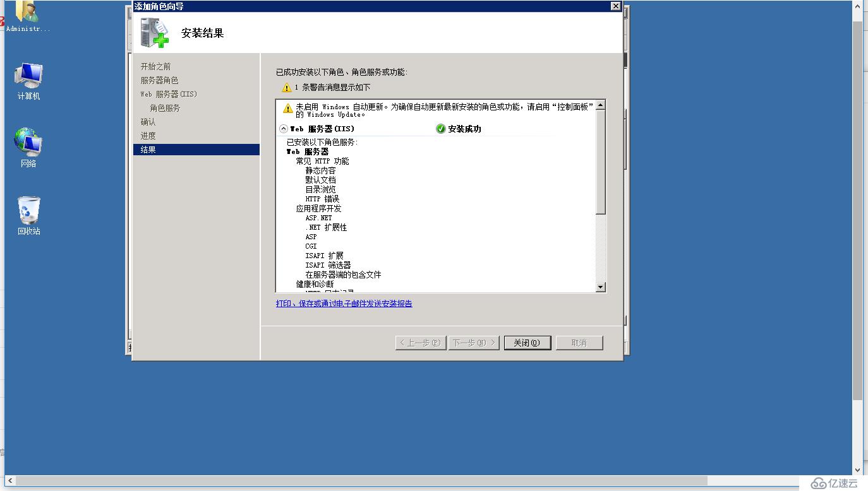This screenshot has width=868, height=491.
Task: Click the 目录浏览 list entry
Action: point(321,189)
